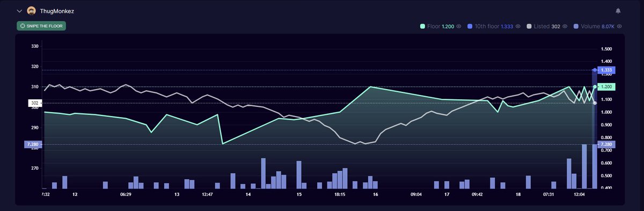Click the 06:29 time axis label

pyautogui.click(x=126, y=194)
